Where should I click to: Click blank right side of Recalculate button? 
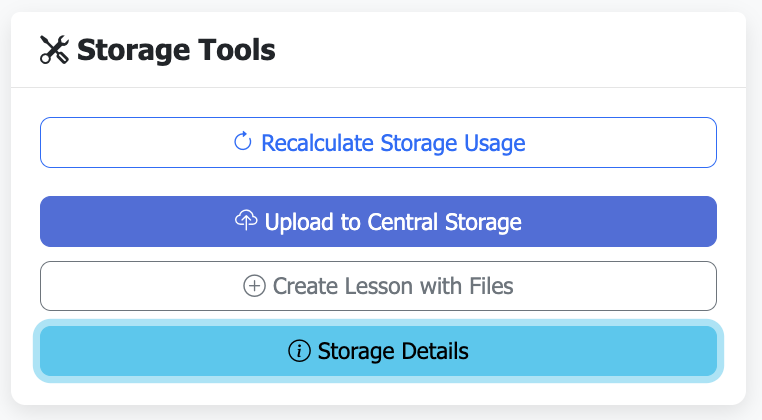pos(630,143)
